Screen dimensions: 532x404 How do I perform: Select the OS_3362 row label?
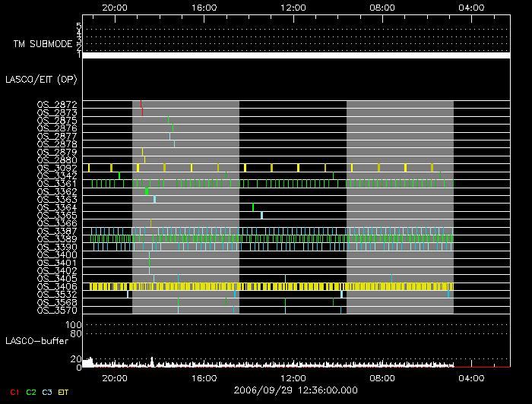tap(57, 191)
